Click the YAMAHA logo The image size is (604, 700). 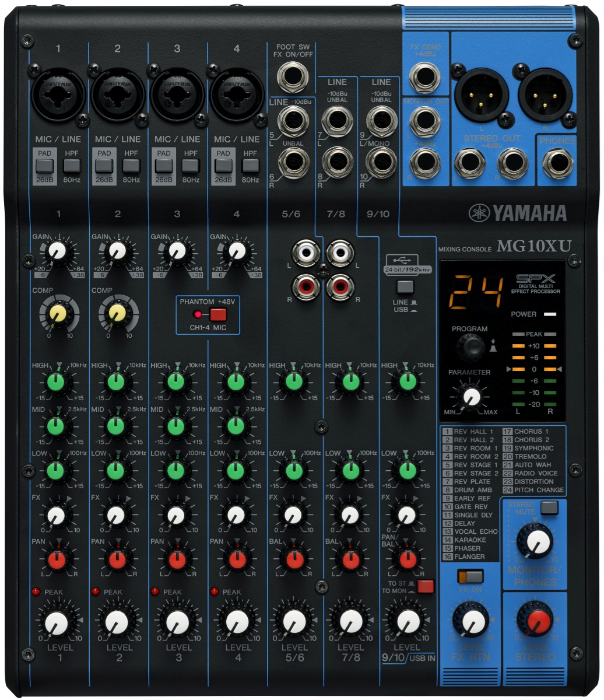[x=518, y=213]
